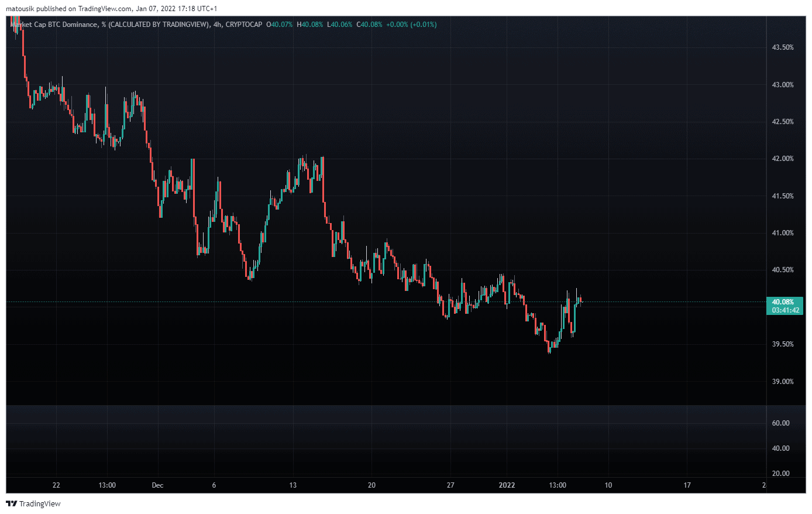
Task: Click the 60.00 indicator scale label
Action: [x=780, y=423]
